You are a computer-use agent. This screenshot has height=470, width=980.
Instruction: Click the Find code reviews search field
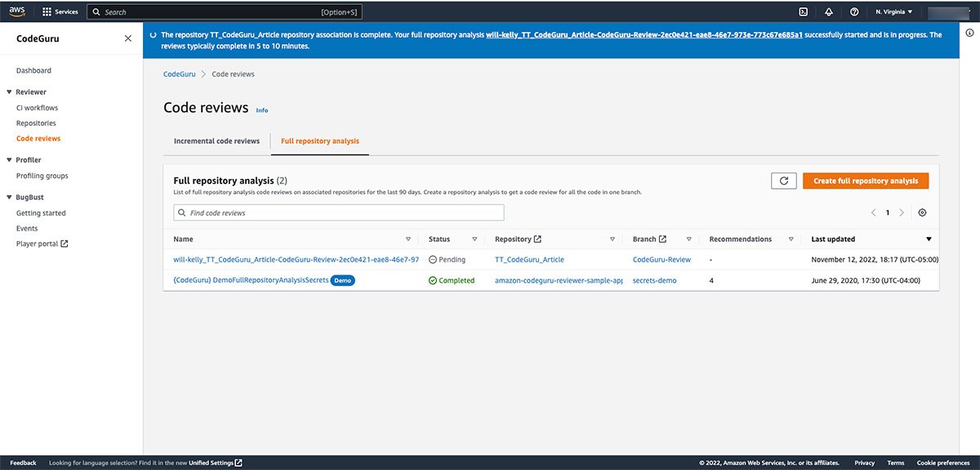click(x=339, y=213)
